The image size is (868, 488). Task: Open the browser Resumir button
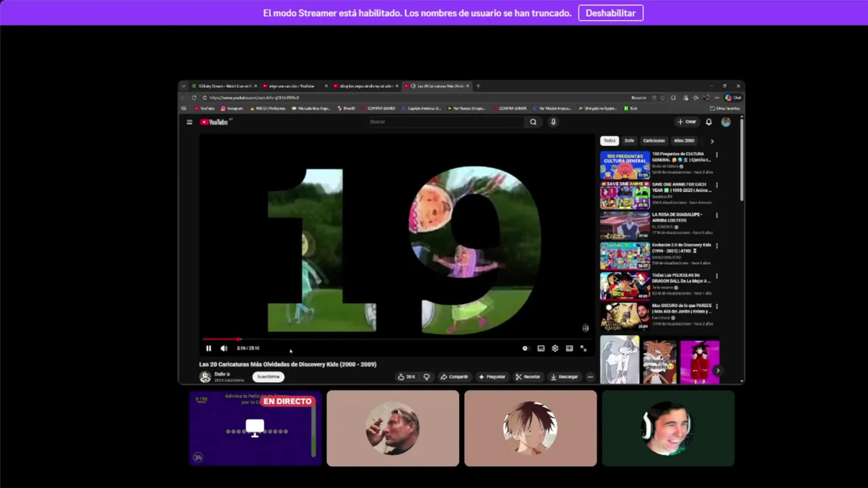coord(639,98)
